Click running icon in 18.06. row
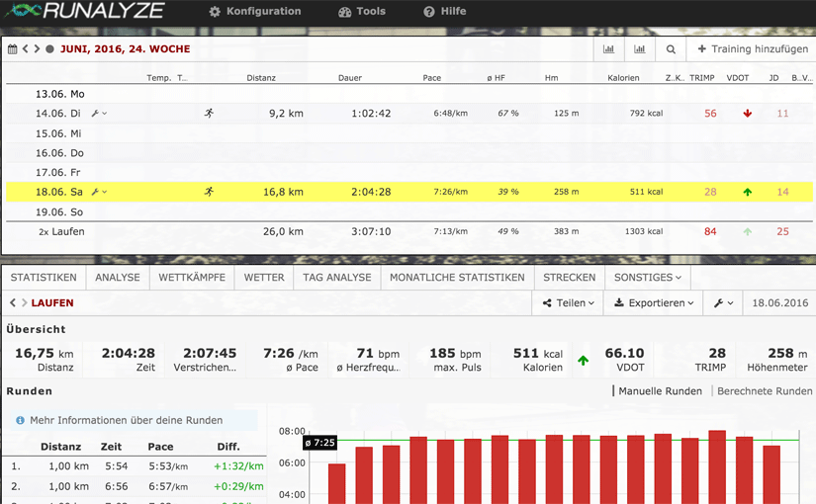 click(210, 192)
